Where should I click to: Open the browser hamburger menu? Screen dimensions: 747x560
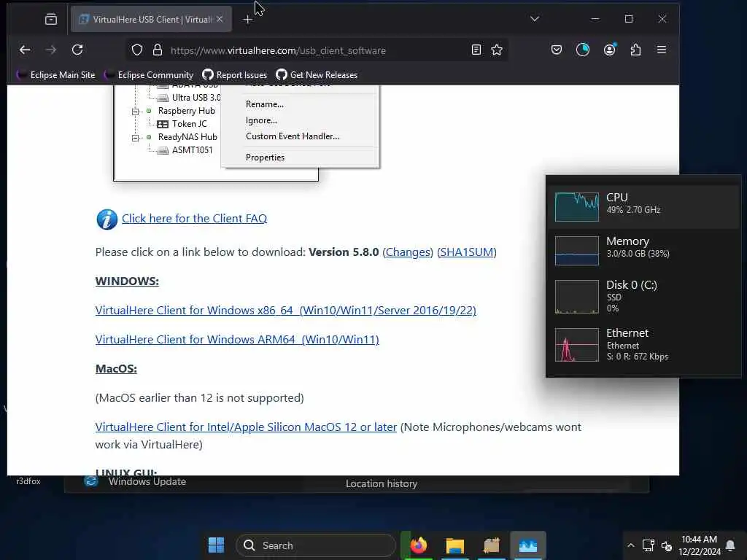(x=661, y=50)
